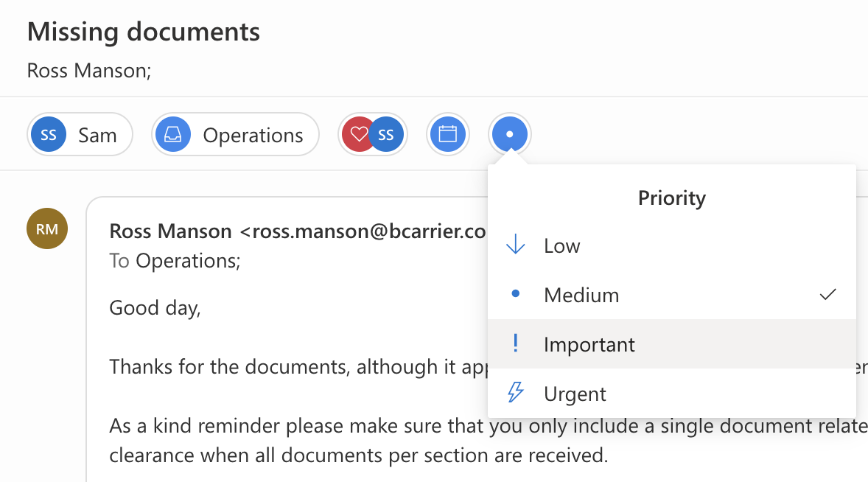Click the Missing documents subject title
The height and width of the screenshot is (482, 868).
144,32
